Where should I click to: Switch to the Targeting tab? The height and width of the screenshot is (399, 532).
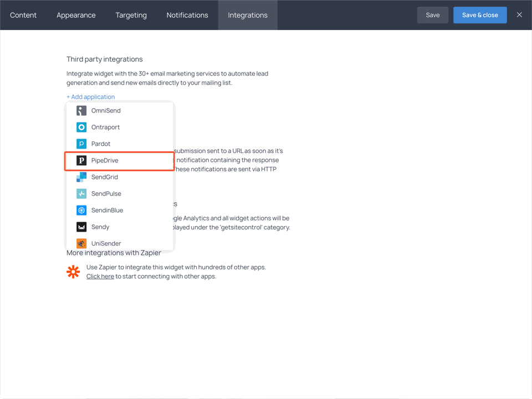click(x=131, y=15)
